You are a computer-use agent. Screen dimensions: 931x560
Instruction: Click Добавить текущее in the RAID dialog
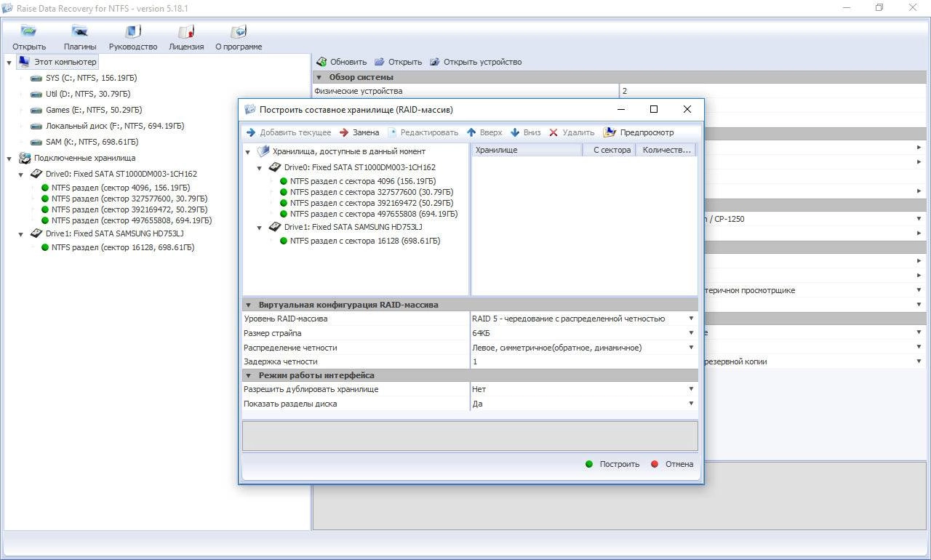[x=289, y=132]
